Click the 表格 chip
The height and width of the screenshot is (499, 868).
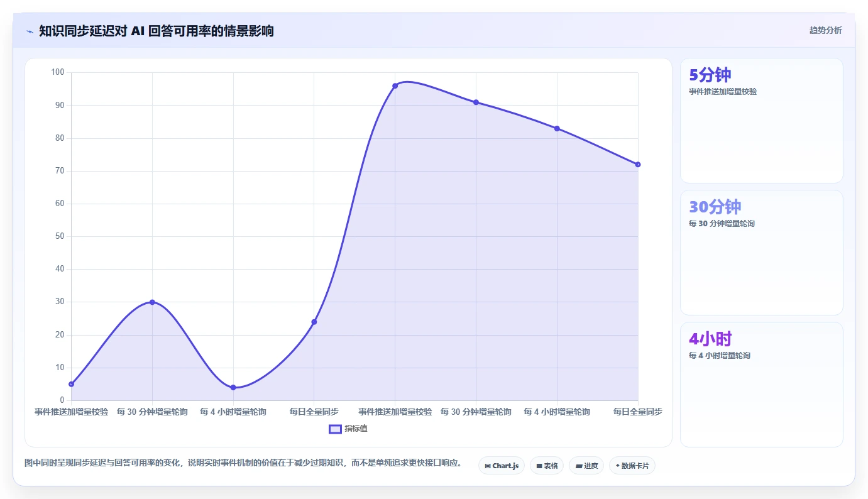click(547, 466)
